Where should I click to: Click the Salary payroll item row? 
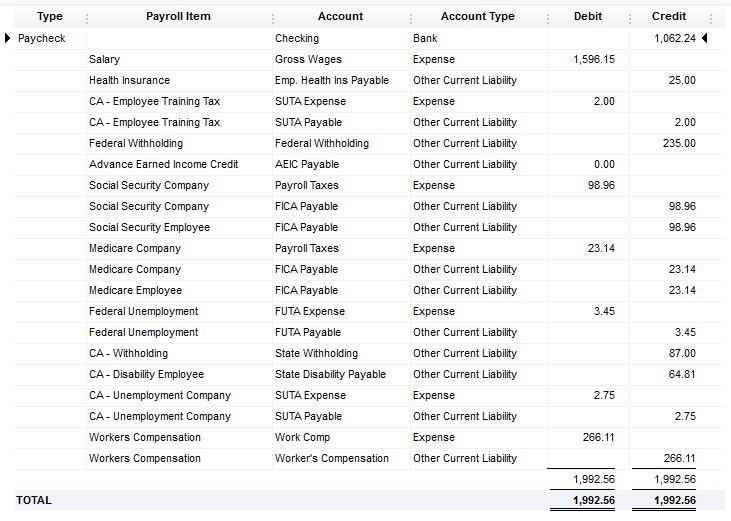point(104,60)
